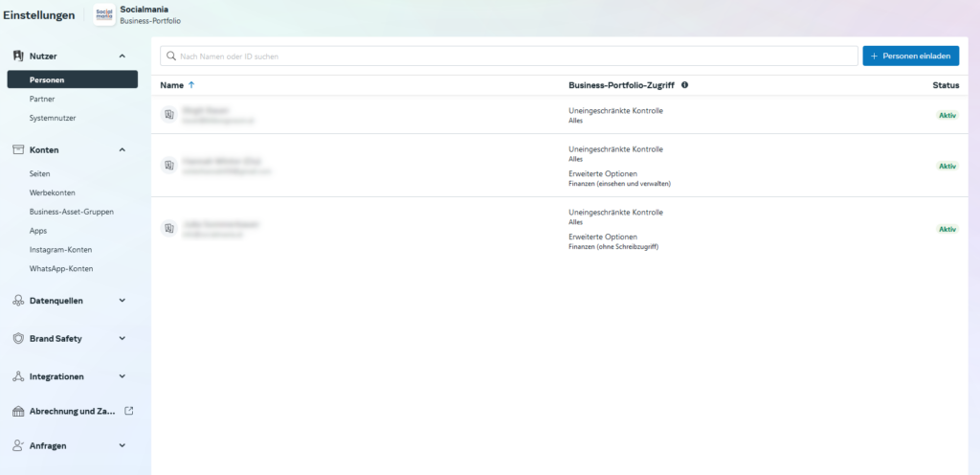
Task: Click the Anfragen person icon
Action: (18, 445)
